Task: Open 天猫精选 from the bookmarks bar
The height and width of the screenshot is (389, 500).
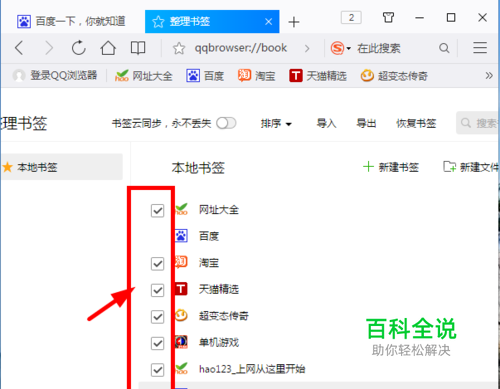Action: tap(318, 76)
